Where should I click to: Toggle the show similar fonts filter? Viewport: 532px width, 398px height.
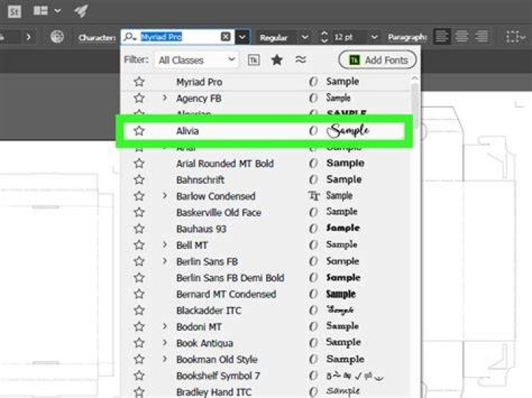tap(301, 60)
